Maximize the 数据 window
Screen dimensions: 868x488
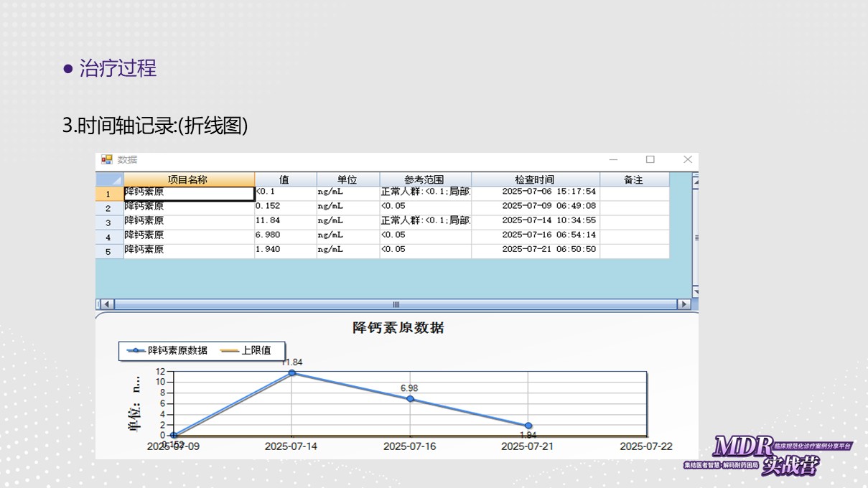pyautogui.click(x=650, y=159)
